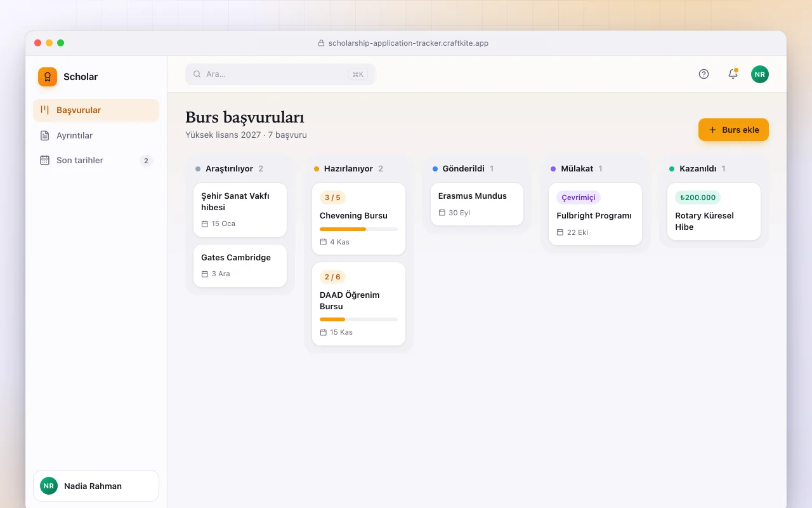Add a scholarship with Burs ekle
Viewport: 812px width, 508px height.
pos(733,130)
